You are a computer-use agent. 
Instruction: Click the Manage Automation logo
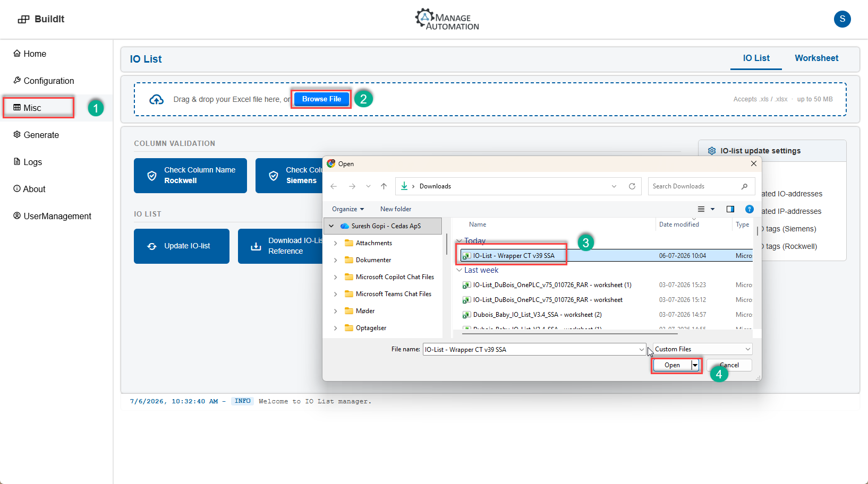pyautogui.click(x=447, y=19)
